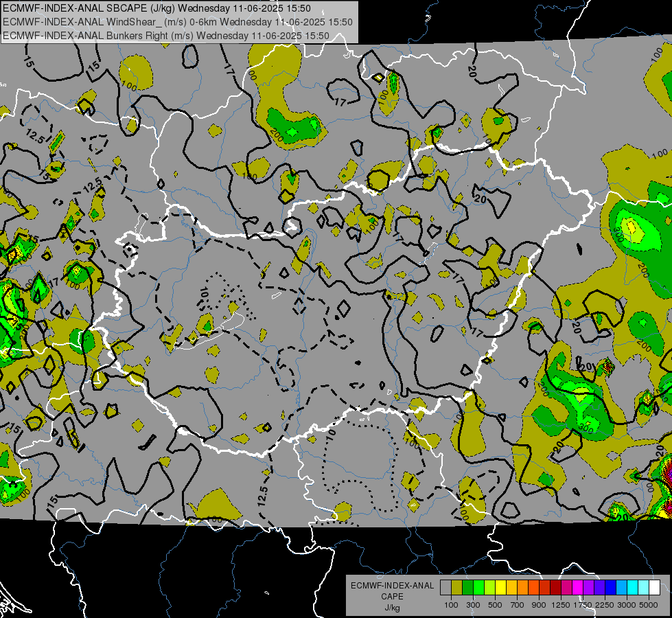
Task: Pick the pale cyan legend swatch
Action: [644, 587]
